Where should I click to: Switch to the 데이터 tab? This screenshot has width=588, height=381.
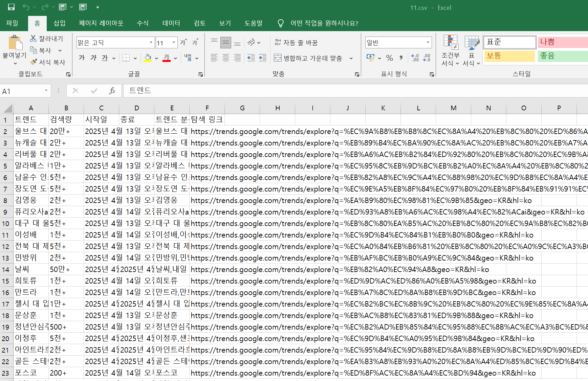point(171,23)
